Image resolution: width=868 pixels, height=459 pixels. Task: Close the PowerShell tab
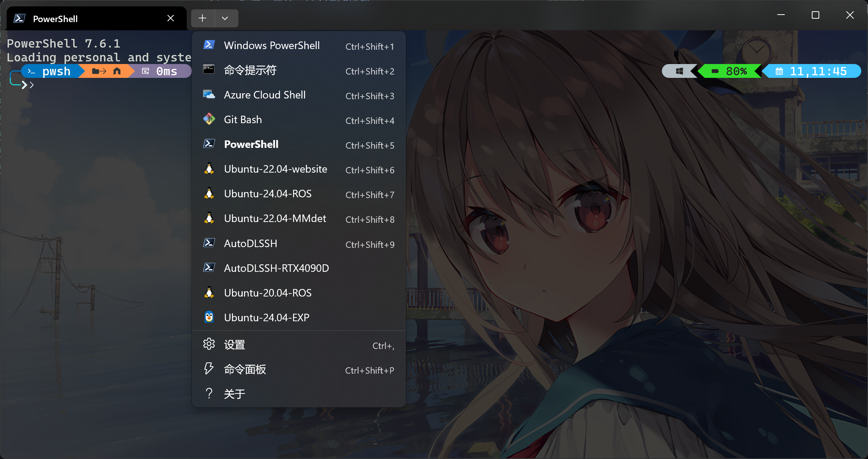point(171,18)
